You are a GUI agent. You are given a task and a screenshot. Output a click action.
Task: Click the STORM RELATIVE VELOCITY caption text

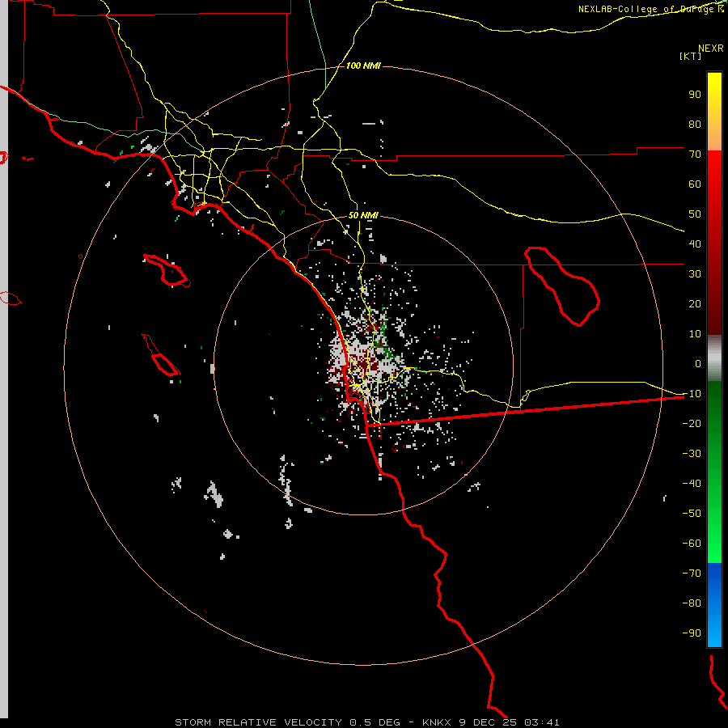pos(258,722)
